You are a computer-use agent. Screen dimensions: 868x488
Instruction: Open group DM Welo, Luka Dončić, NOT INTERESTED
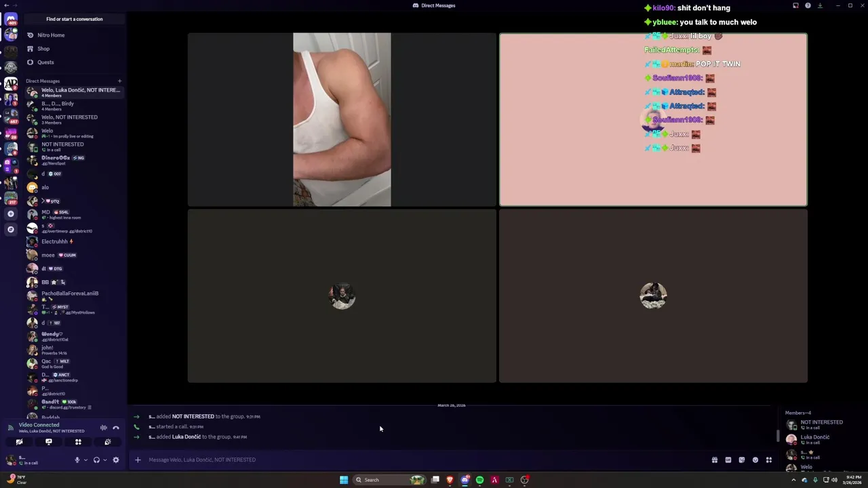[x=75, y=92]
